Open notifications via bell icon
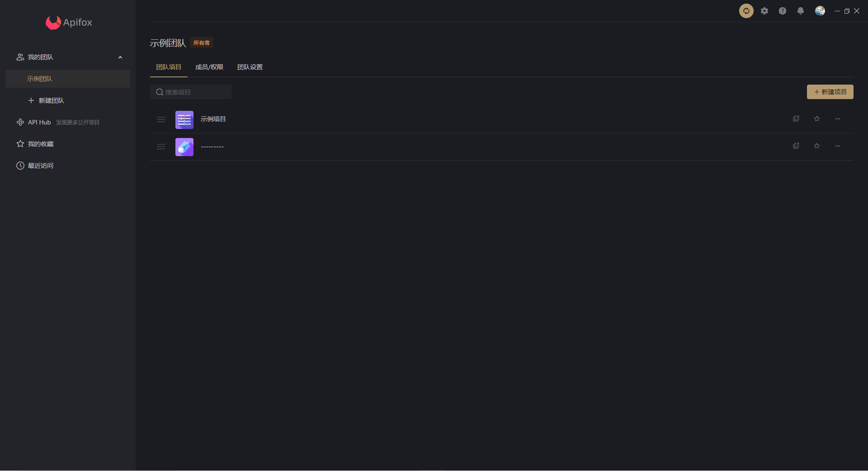Screen dimensions: 868x471 point(801,11)
